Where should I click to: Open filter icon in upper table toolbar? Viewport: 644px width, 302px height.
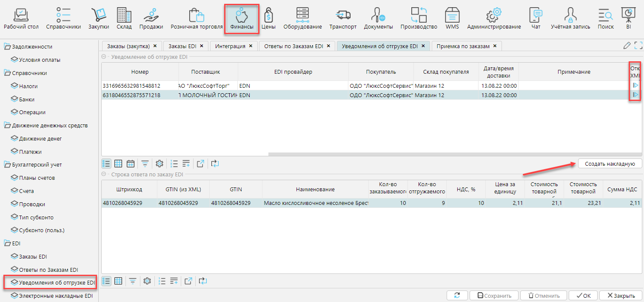point(145,164)
